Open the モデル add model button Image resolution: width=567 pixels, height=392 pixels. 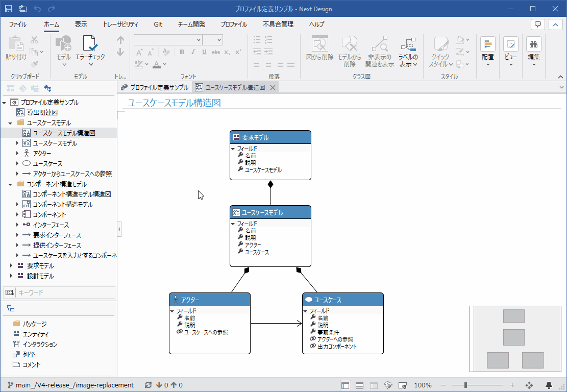point(63,51)
